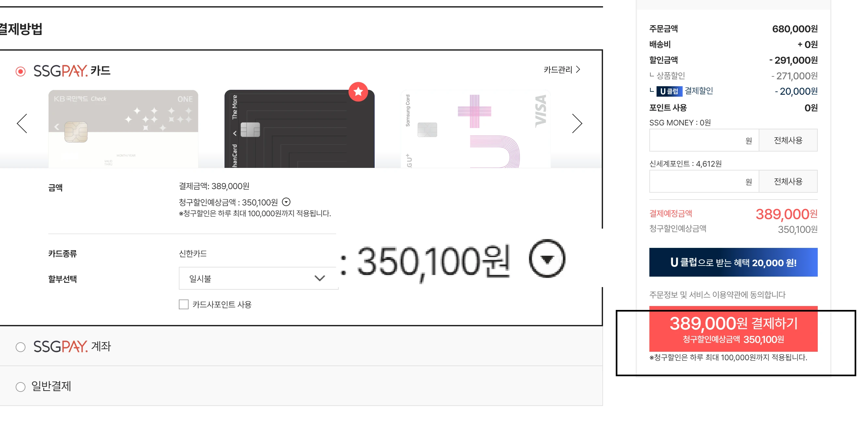This screenshot has width=868, height=436.
Task: Click the large magnified circled arrow icon
Action: pyautogui.click(x=547, y=259)
